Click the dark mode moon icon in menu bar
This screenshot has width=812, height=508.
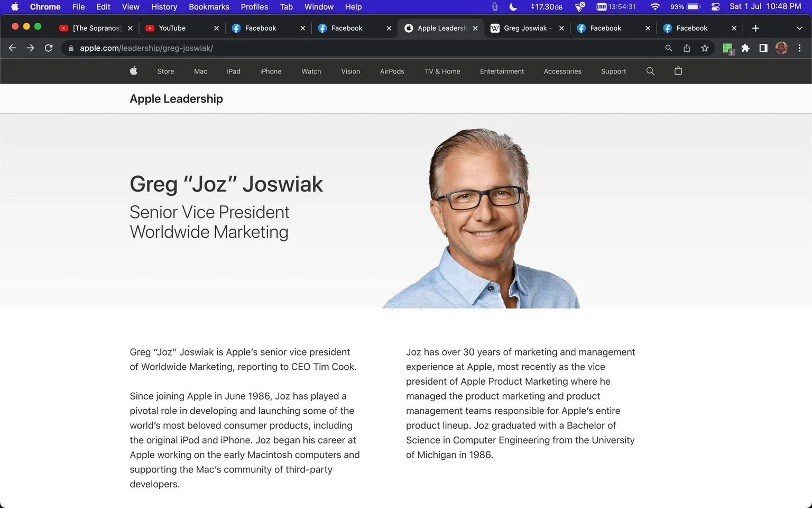pos(512,7)
